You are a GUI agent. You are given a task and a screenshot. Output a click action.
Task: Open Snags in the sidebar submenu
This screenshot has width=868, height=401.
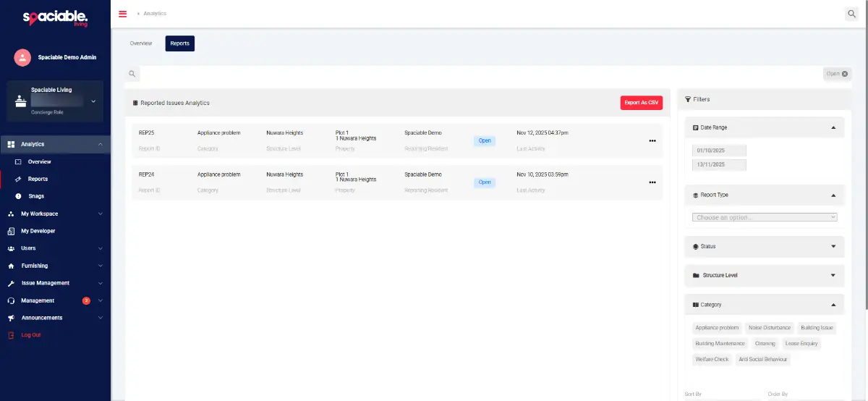click(x=36, y=196)
